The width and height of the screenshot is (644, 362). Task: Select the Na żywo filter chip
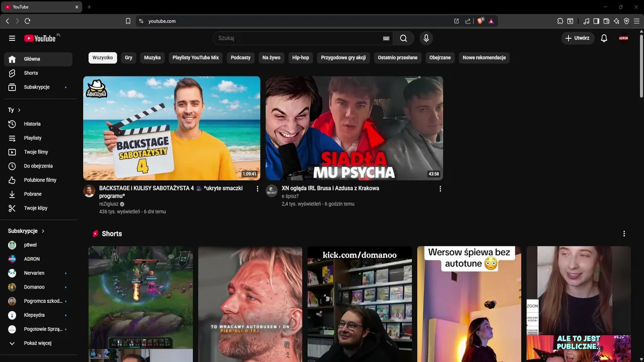[271, 58]
